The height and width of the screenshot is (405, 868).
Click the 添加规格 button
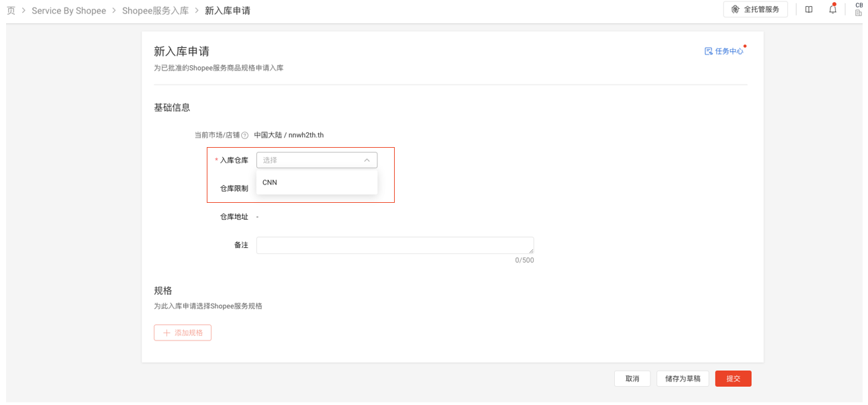pos(183,332)
